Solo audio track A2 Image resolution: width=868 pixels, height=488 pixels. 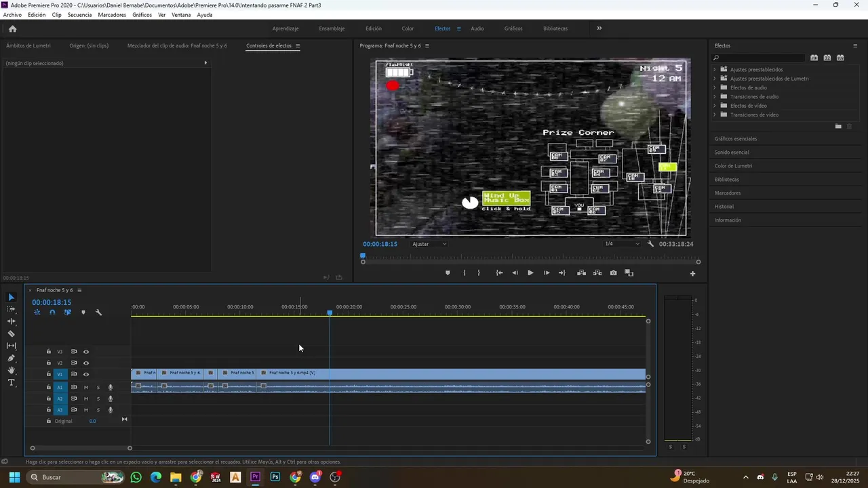coord(98,399)
